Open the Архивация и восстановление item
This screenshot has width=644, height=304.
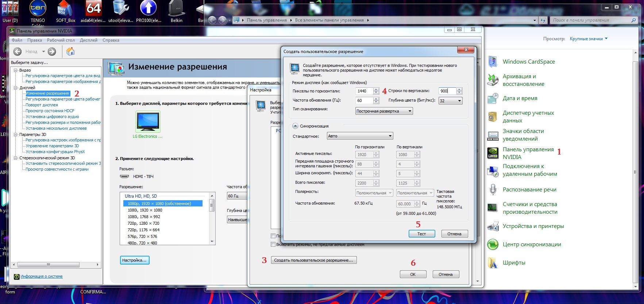pyautogui.click(x=523, y=80)
